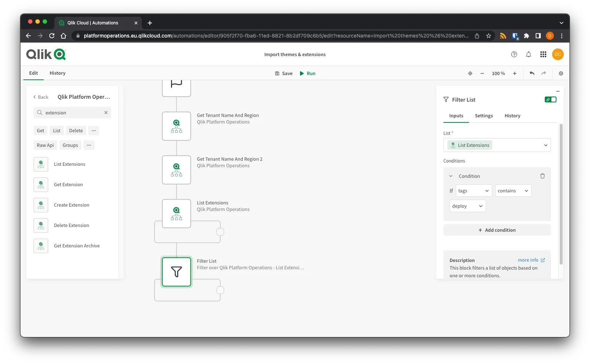Open the notifications bell

point(528,54)
